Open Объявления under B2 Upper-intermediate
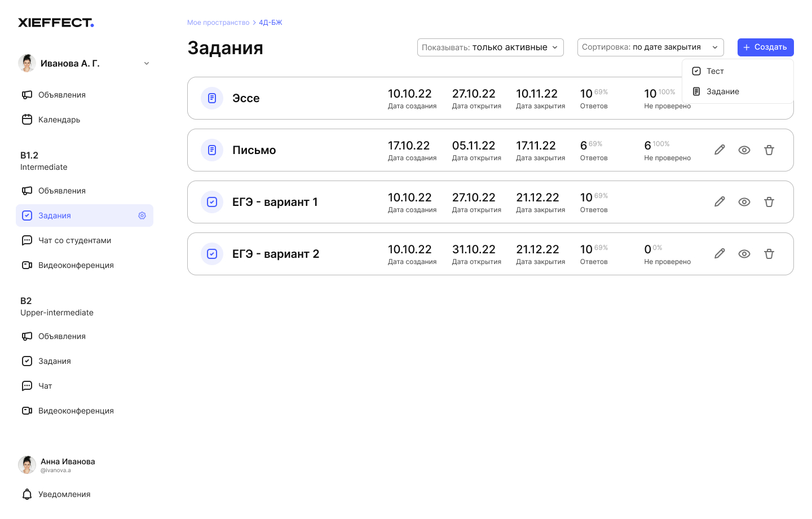The width and height of the screenshot is (812, 519). [85, 336]
